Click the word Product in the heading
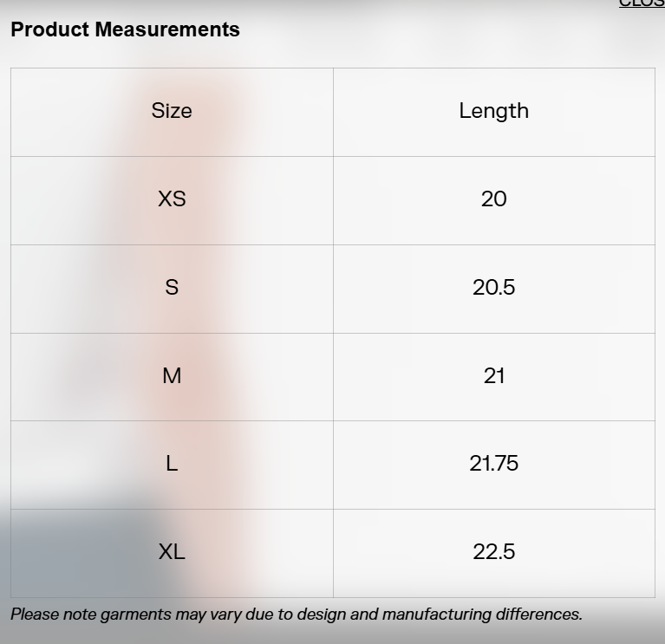665x644 pixels. [49, 29]
